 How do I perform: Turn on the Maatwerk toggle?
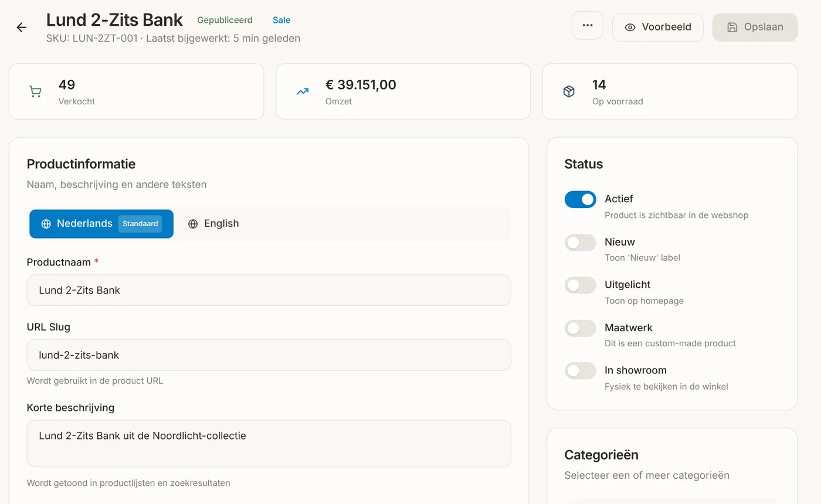point(580,328)
